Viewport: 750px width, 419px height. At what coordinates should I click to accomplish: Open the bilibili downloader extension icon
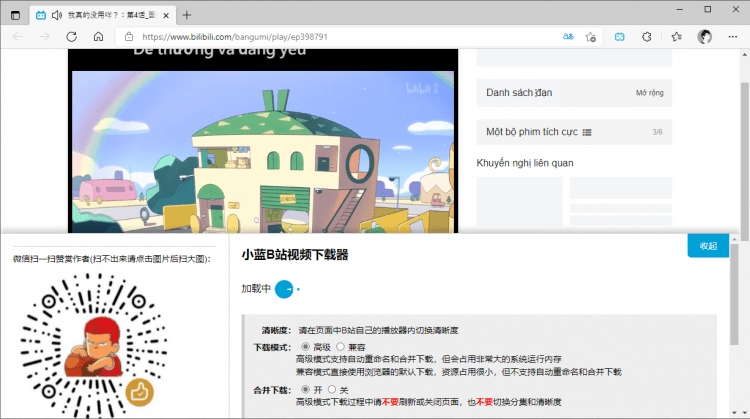coord(619,37)
